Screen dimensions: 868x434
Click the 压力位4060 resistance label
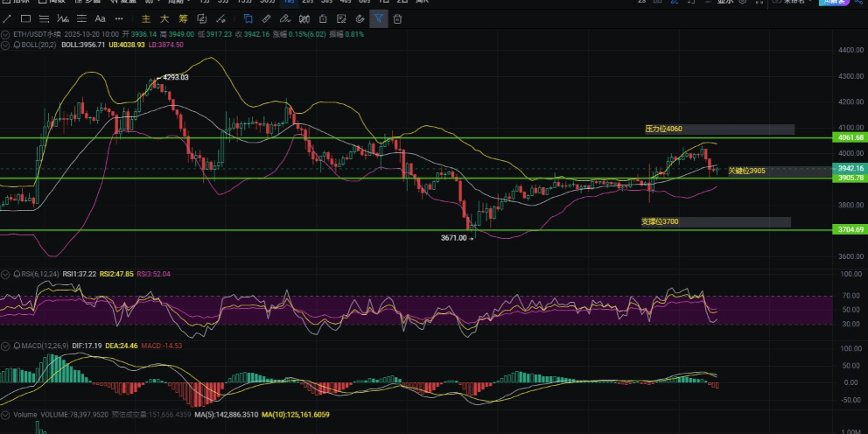coord(663,129)
